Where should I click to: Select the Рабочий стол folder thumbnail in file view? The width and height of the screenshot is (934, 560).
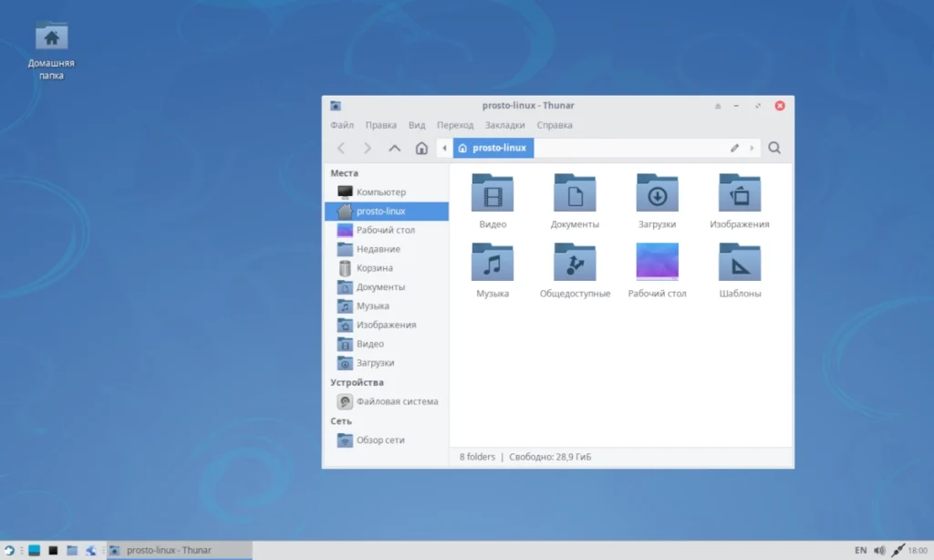(657, 261)
